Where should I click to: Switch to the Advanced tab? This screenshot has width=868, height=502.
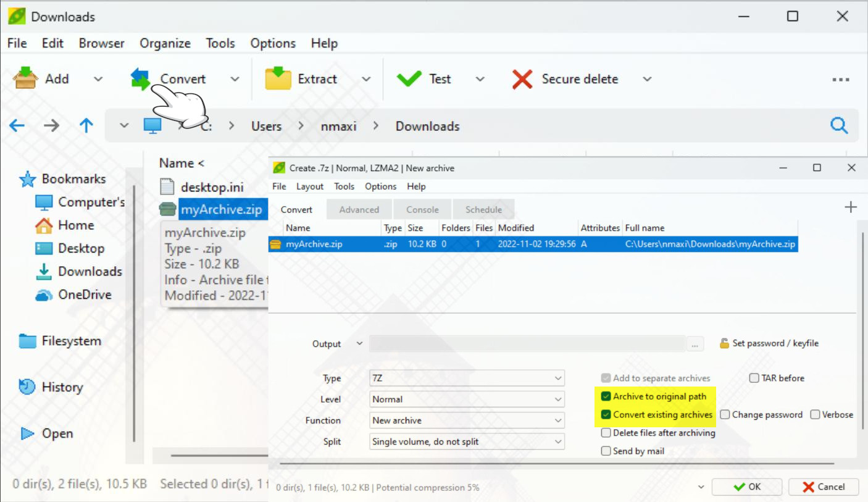359,209
